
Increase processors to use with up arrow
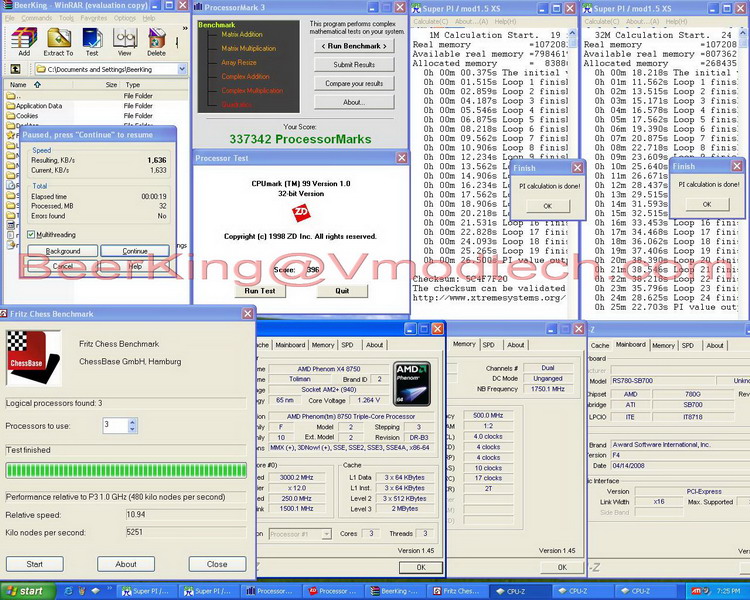(x=133, y=422)
